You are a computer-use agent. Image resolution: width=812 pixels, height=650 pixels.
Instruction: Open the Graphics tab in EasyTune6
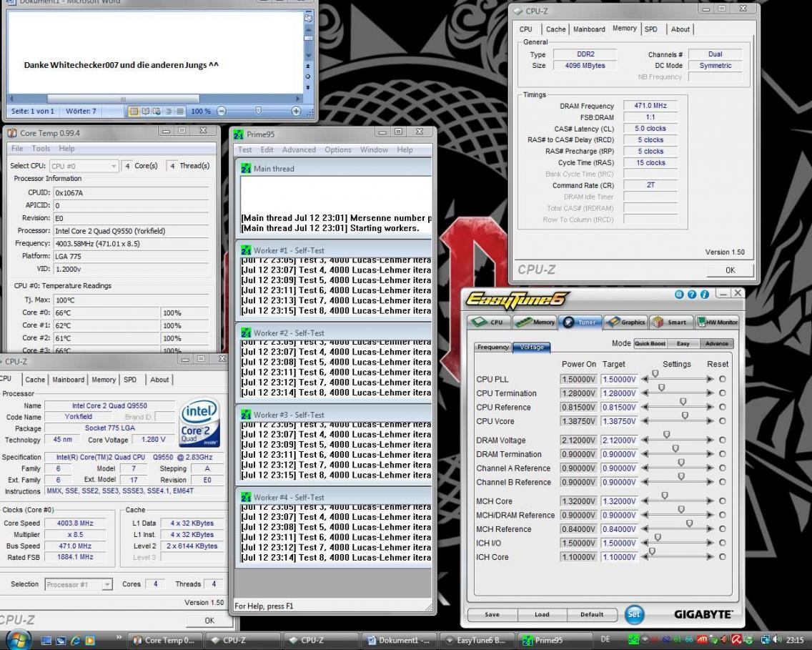pos(627,322)
